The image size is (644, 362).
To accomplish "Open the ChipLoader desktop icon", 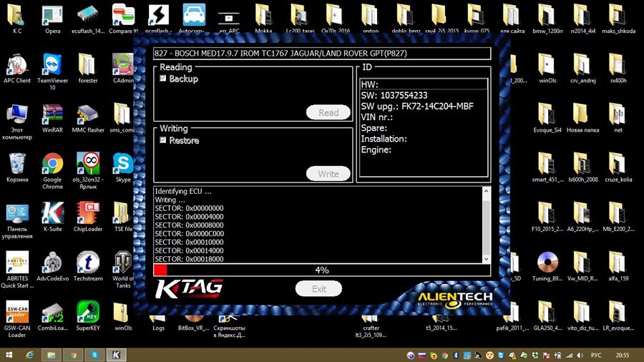I will click(88, 217).
